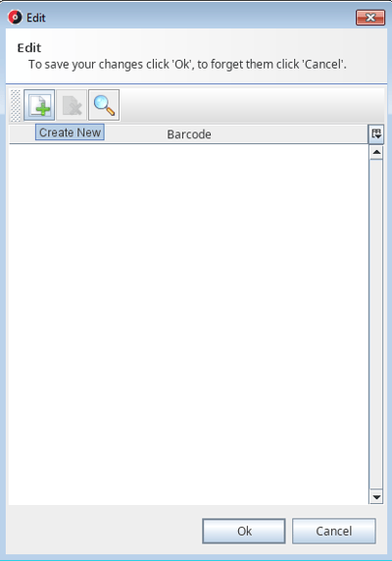Open the column control icon beside Barcode

click(x=376, y=134)
